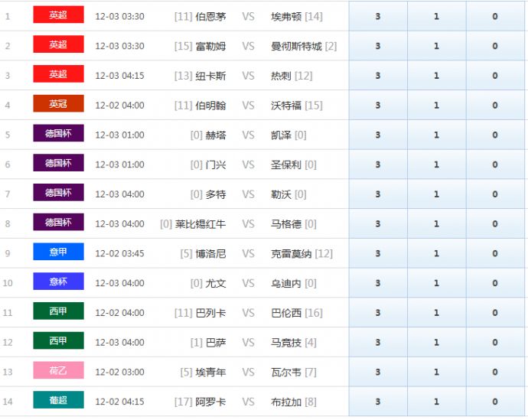The image size is (528, 420).
Task: Select outcome 1 for 埃青年 vs 瓦尔韦
Action: pyautogui.click(x=436, y=372)
